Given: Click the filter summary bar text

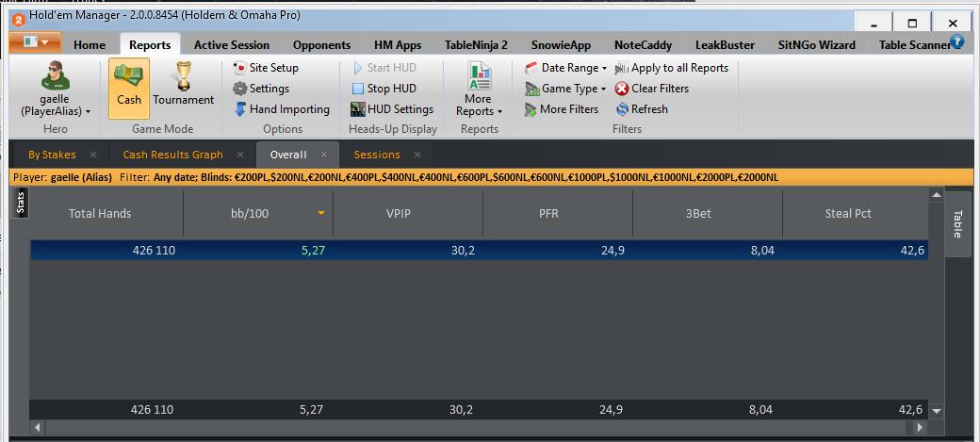Looking at the screenshot, I should point(396,177).
